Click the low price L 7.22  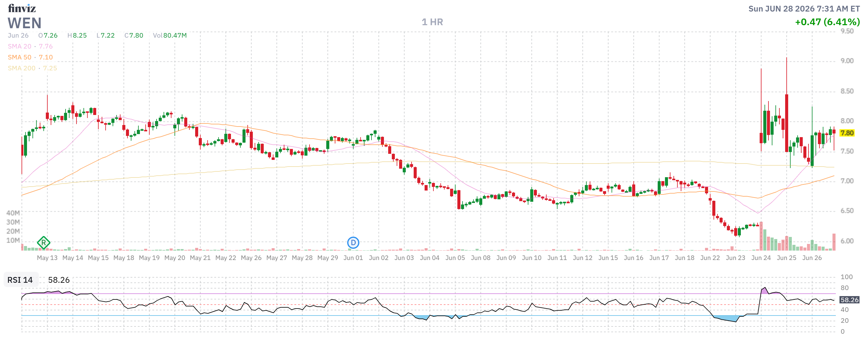click(x=106, y=35)
